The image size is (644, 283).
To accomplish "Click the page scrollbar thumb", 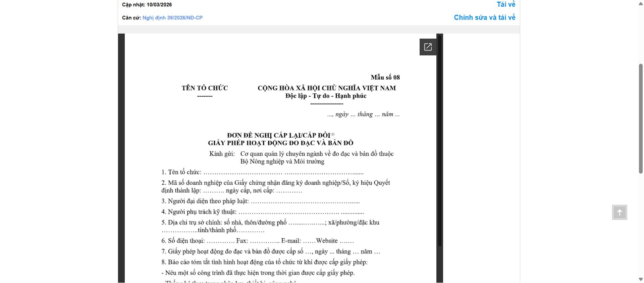I will tap(641, 118).
